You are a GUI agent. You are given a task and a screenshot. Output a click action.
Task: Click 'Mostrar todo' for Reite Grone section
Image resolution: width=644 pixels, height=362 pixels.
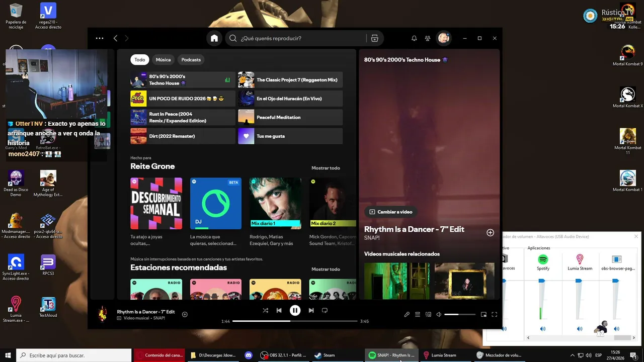(x=326, y=168)
